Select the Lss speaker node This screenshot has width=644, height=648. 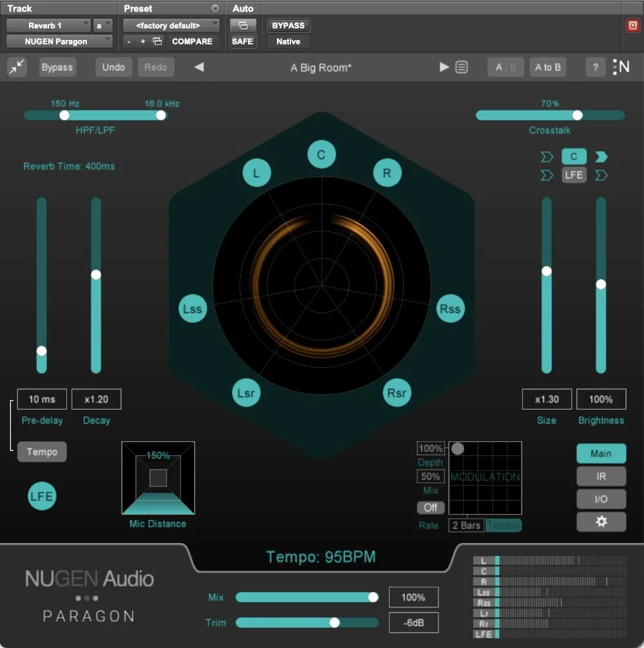click(193, 309)
